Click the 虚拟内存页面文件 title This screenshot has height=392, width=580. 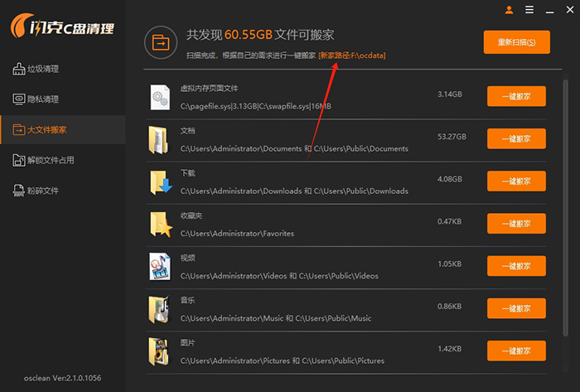[x=209, y=89]
